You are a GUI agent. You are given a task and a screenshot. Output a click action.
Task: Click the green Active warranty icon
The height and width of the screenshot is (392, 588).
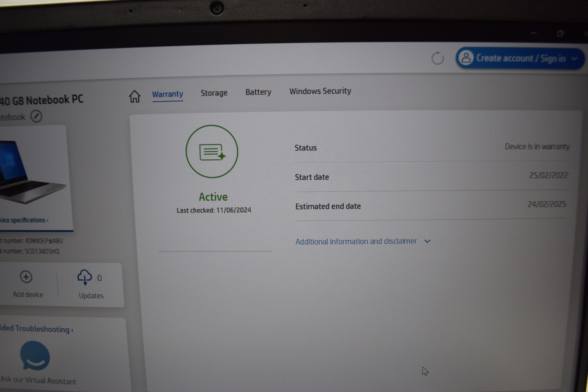(x=212, y=152)
